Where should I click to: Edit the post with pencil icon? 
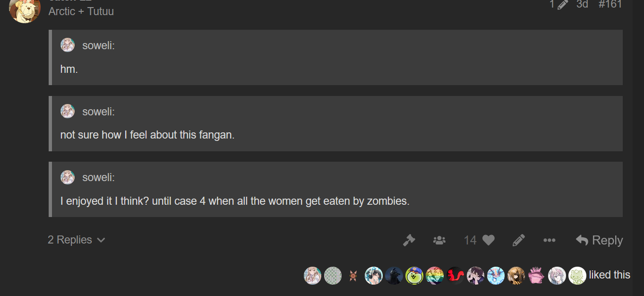(x=518, y=240)
